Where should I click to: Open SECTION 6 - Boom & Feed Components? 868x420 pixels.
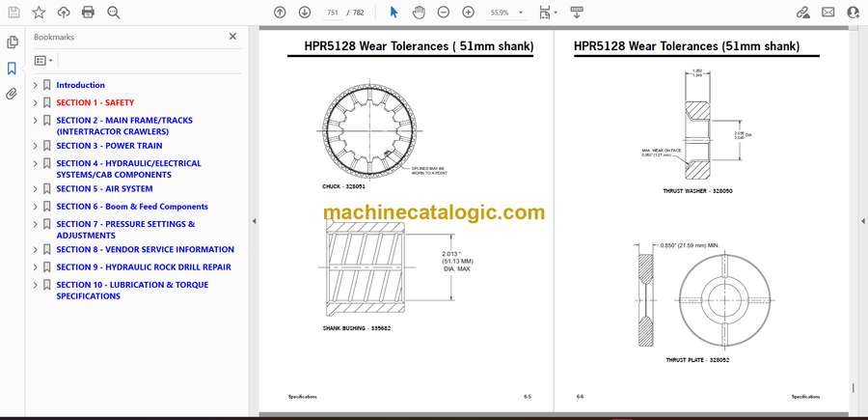click(x=132, y=207)
